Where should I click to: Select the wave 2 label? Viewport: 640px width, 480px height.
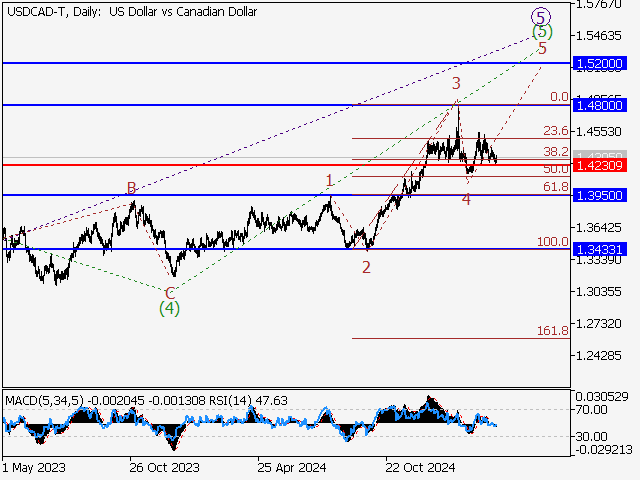[367, 267]
